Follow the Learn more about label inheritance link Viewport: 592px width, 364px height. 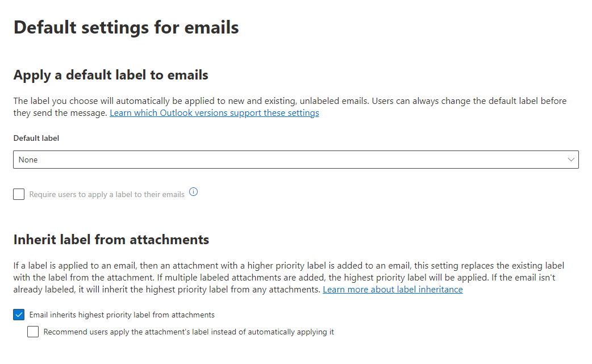click(x=393, y=289)
